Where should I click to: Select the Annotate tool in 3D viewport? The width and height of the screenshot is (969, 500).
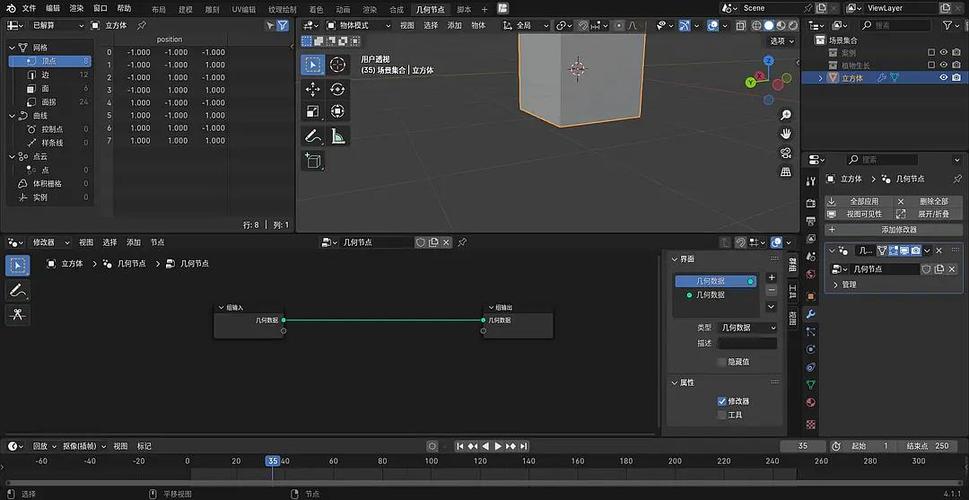point(313,136)
